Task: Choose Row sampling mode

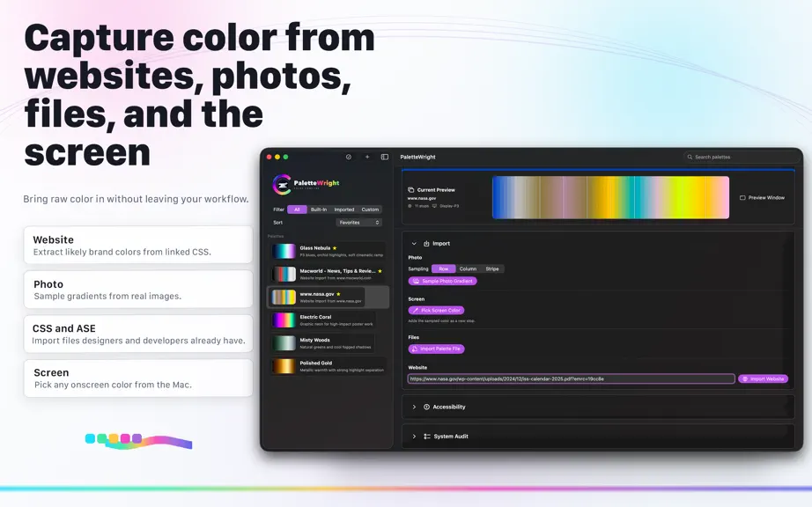Action: (x=444, y=268)
